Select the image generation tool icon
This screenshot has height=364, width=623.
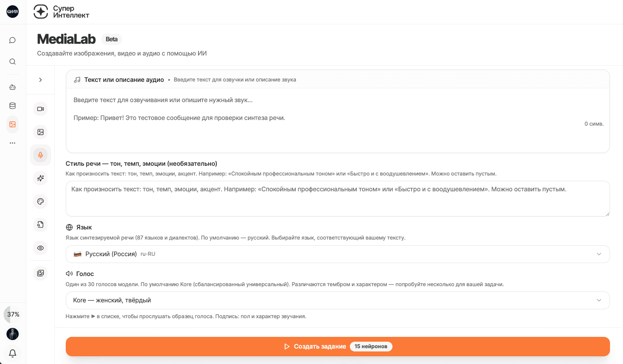click(41, 132)
